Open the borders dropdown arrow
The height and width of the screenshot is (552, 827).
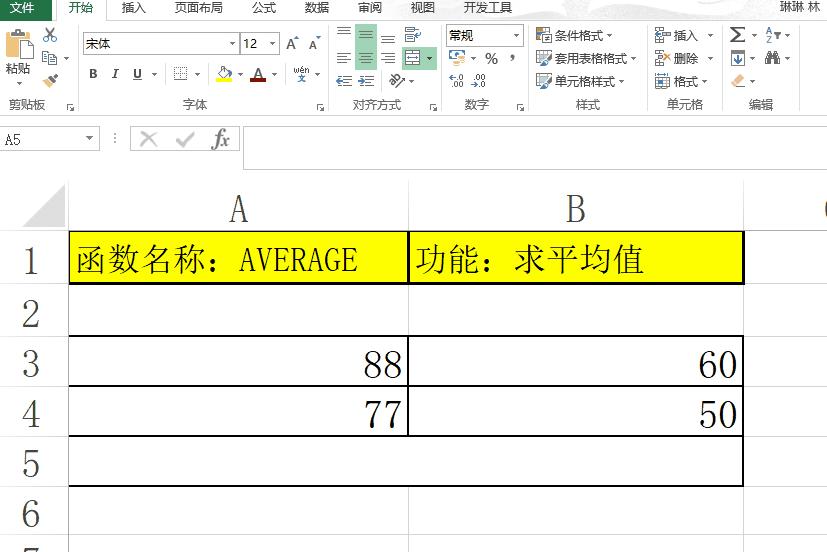(x=197, y=74)
